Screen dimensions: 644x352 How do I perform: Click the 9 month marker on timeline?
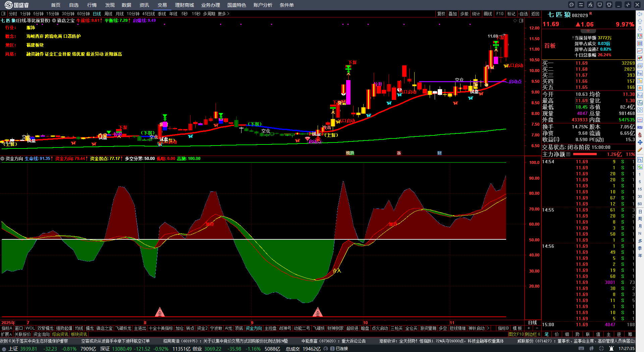(x=252, y=323)
